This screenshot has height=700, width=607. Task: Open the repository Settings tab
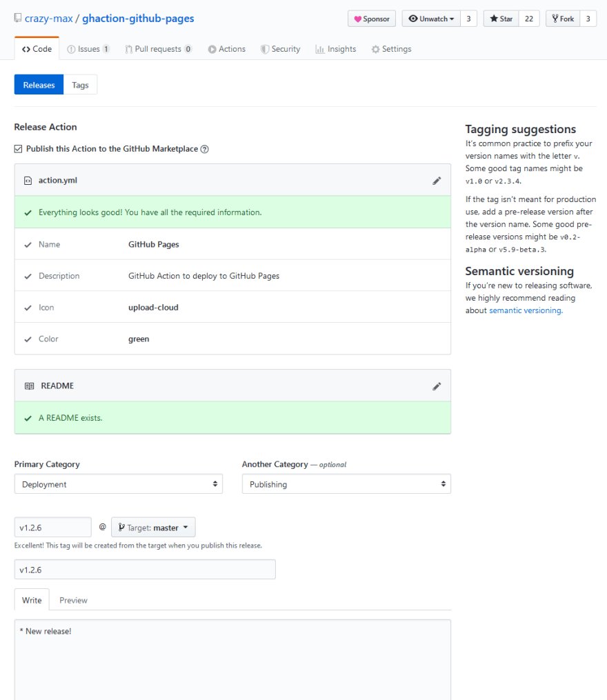tap(391, 49)
